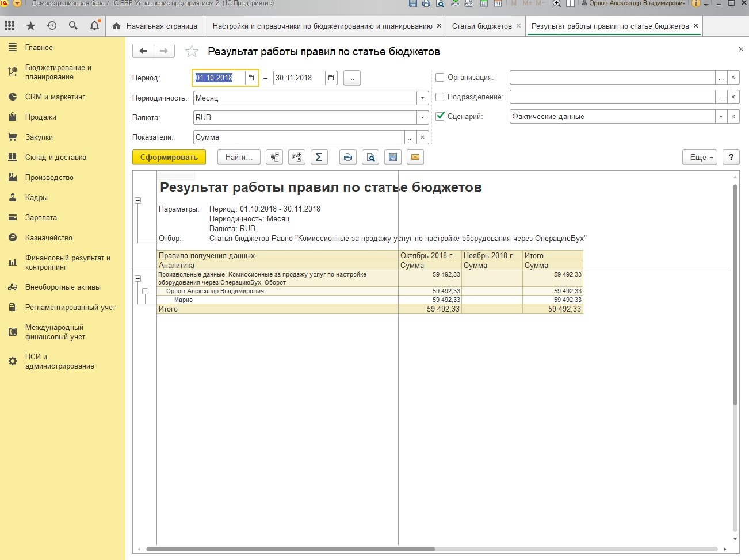
Task: Open the info help icon in title bar
Action: coord(696,3)
